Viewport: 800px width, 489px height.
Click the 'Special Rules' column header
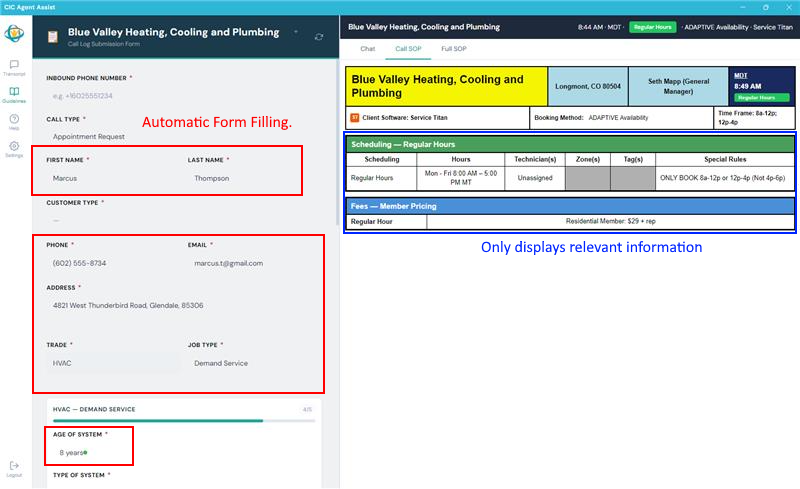[x=725, y=159]
